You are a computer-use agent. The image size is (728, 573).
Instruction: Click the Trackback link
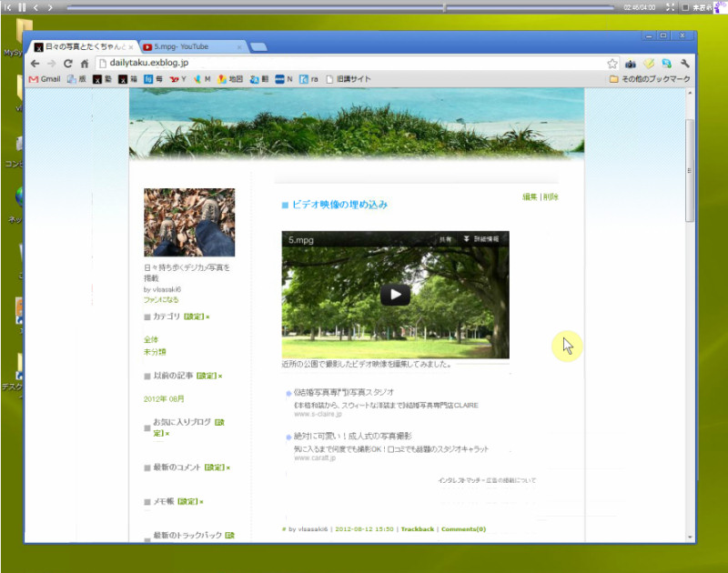tap(418, 529)
